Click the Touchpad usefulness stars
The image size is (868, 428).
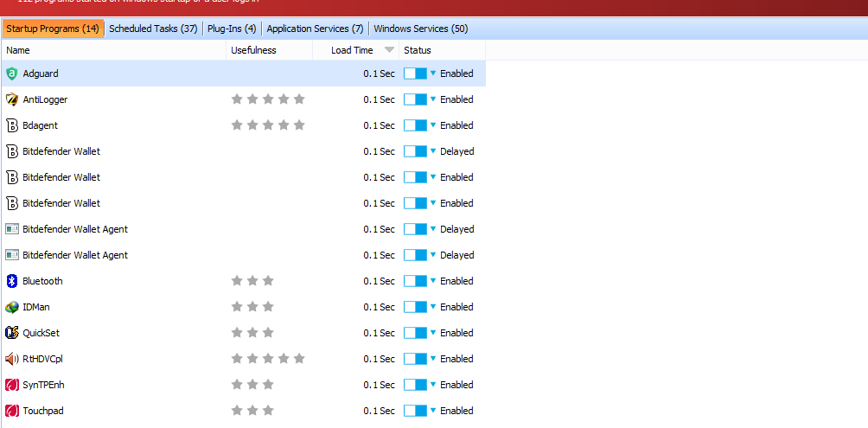(252, 411)
